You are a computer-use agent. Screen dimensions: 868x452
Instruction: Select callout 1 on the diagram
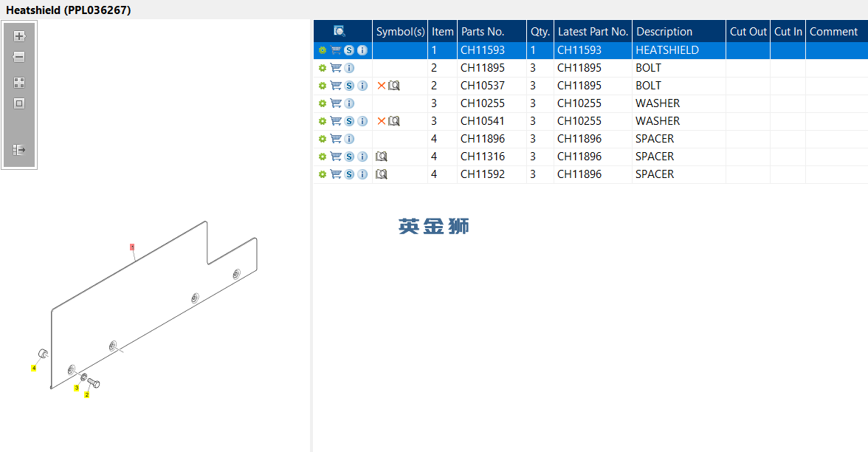132,247
